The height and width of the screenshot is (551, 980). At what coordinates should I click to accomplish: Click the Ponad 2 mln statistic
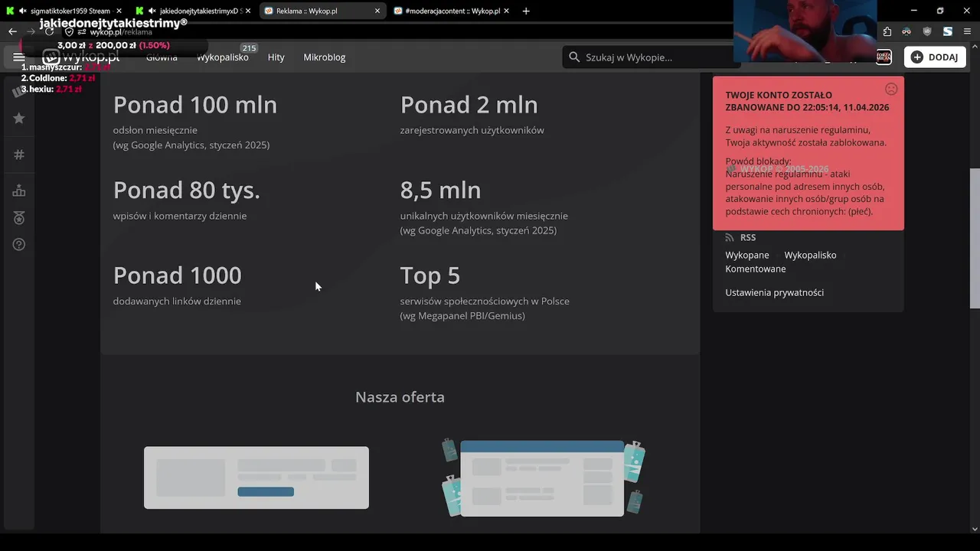click(469, 105)
